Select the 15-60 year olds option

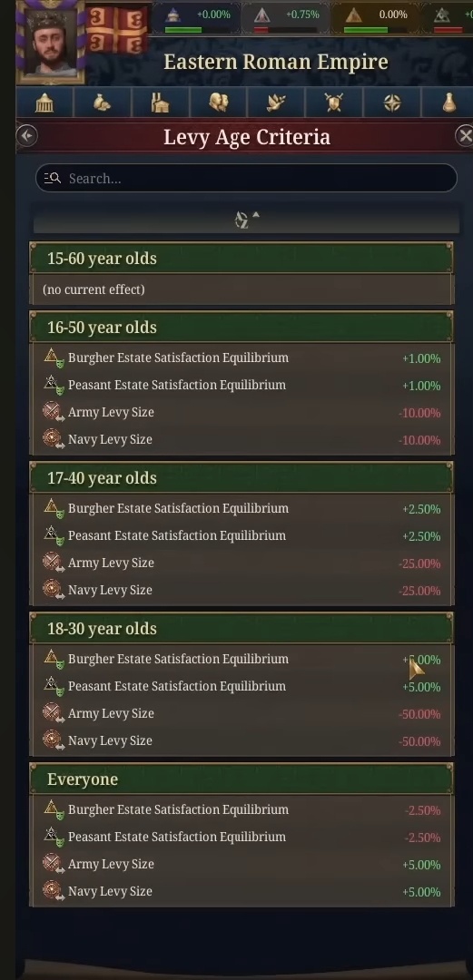tap(241, 258)
